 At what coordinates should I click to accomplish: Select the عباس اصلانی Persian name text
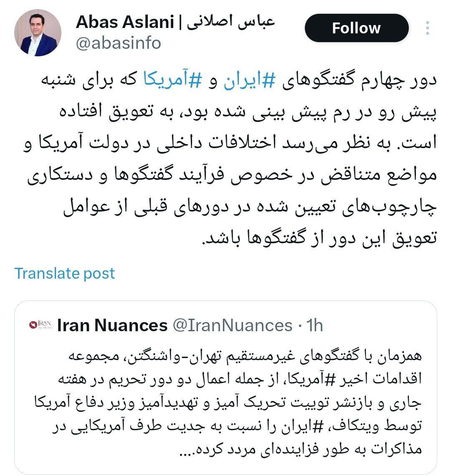(231, 22)
